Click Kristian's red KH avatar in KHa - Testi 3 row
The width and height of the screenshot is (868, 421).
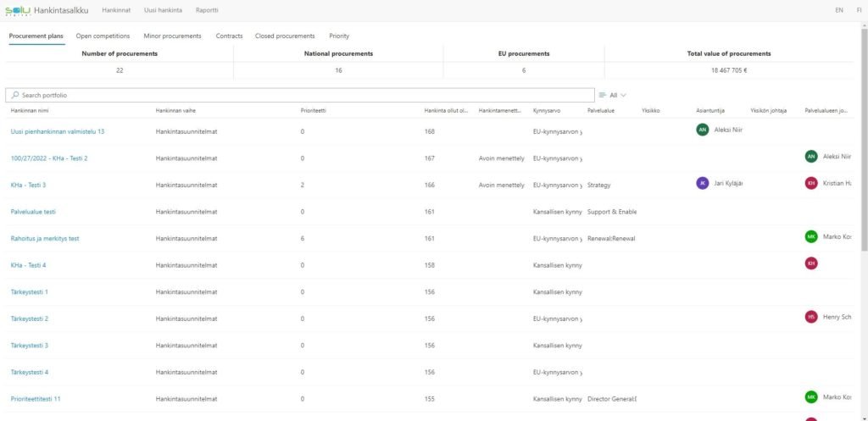tap(811, 183)
